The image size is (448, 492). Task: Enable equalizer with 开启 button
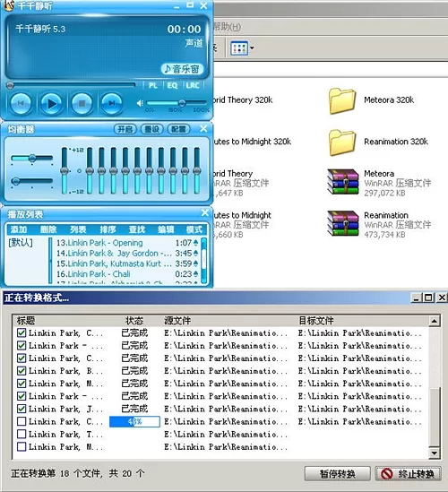click(x=125, y=129)
